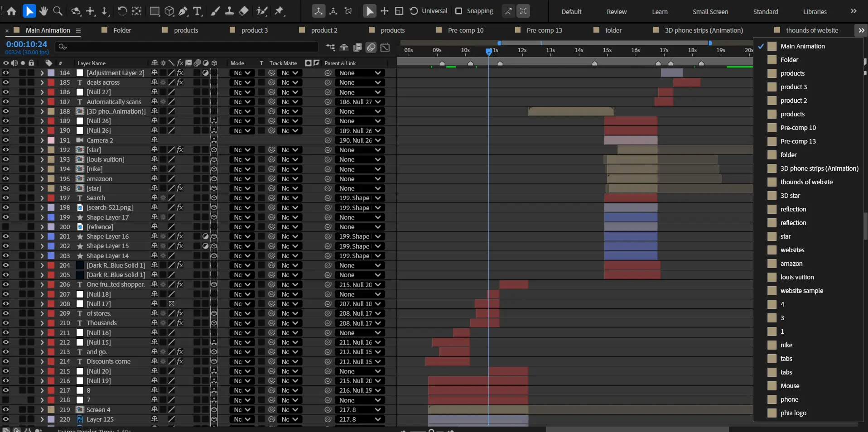Choose 'website sample' from composition list
This screenshot has height=432, width=868.
click(801, 291)
